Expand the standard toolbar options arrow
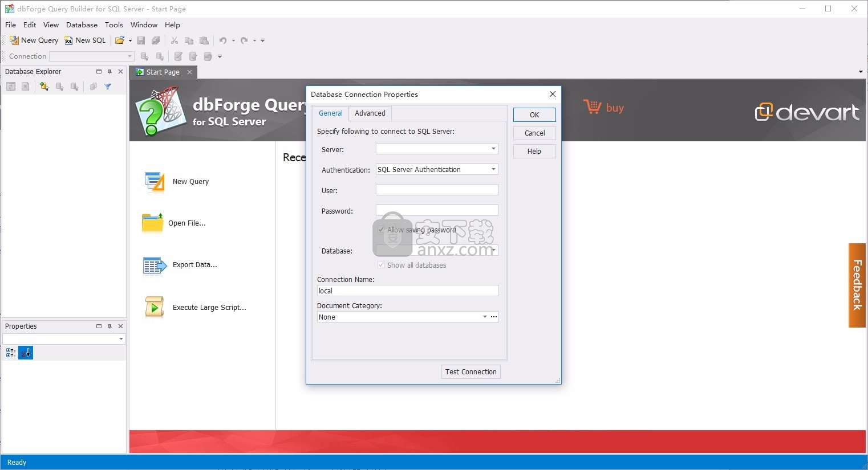The image size is (868, 470). [x=262, y=40]
